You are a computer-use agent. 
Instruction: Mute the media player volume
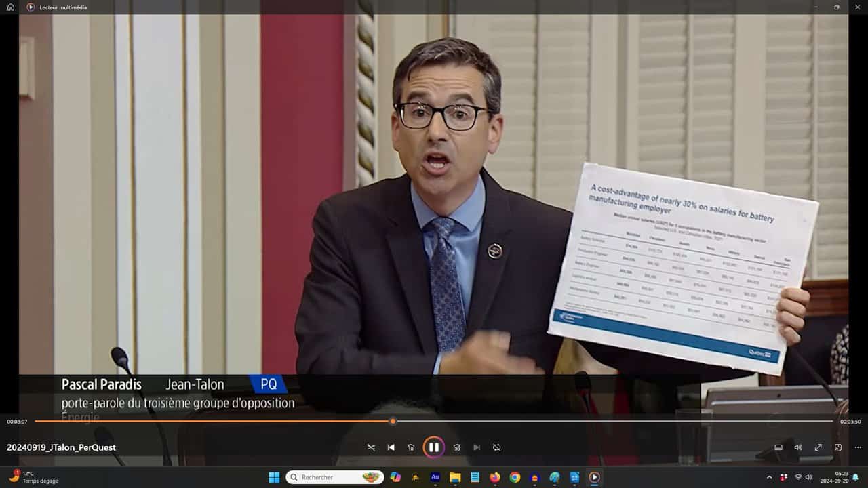798,447
